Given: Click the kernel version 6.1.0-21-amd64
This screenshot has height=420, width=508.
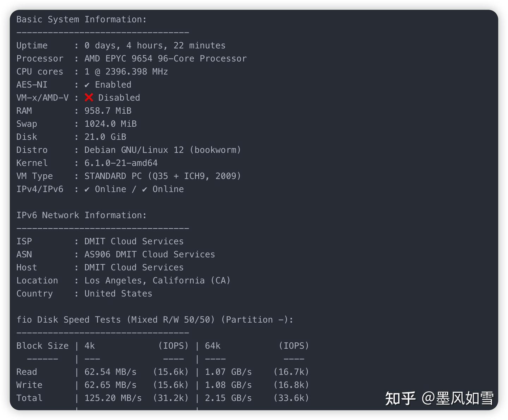Looking at the screenshot, I should click(x=121, y=163).
